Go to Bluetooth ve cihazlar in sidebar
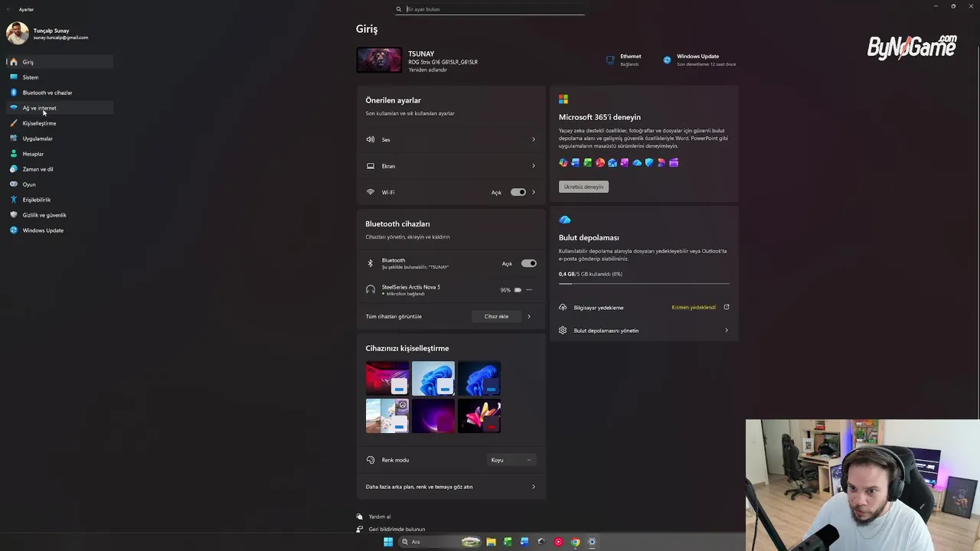The width and height of the screenshot is (980, 551). (x=60, y=93)
